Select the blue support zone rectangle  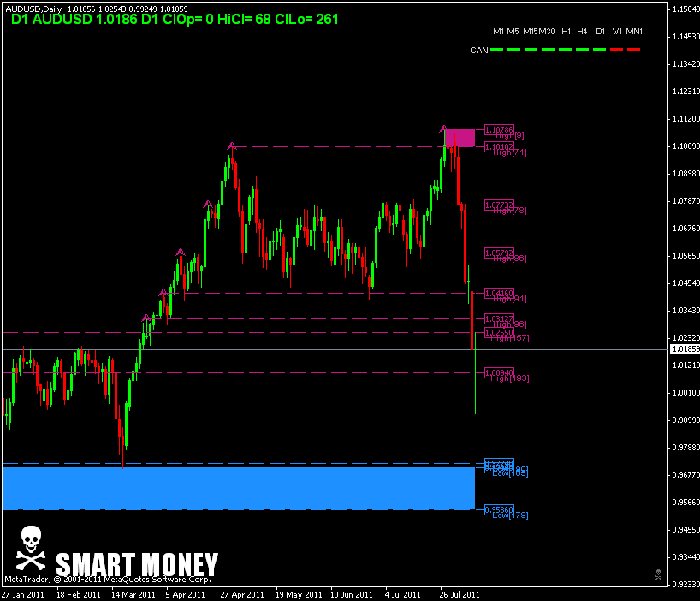(239, 488)
